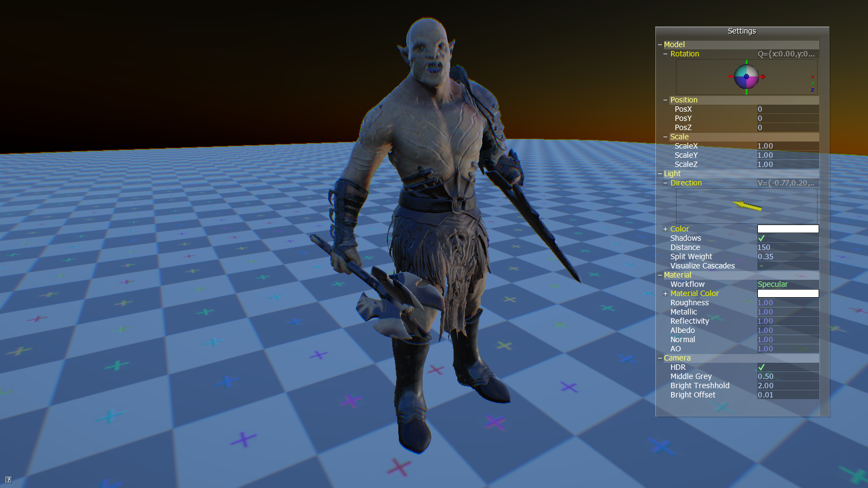This screenshot has height=488, width=868.
Task: Click the red X axis label
Action: click(813, 78)
